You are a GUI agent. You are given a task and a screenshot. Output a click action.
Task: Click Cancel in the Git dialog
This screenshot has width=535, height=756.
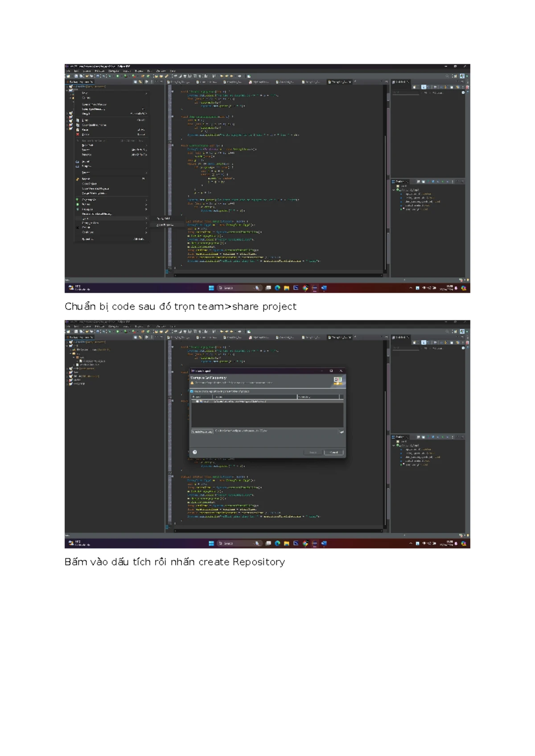tap(333, 452)
